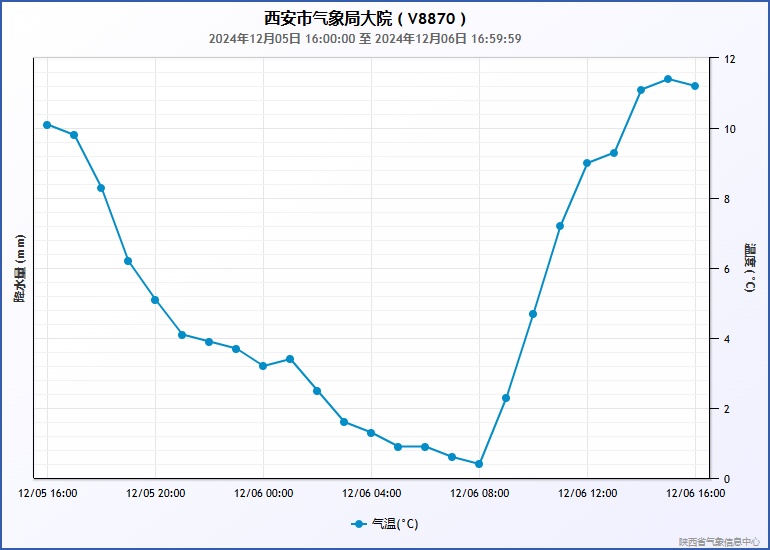Click the 12 tick on the temperature axis

(x=730, y=59)
